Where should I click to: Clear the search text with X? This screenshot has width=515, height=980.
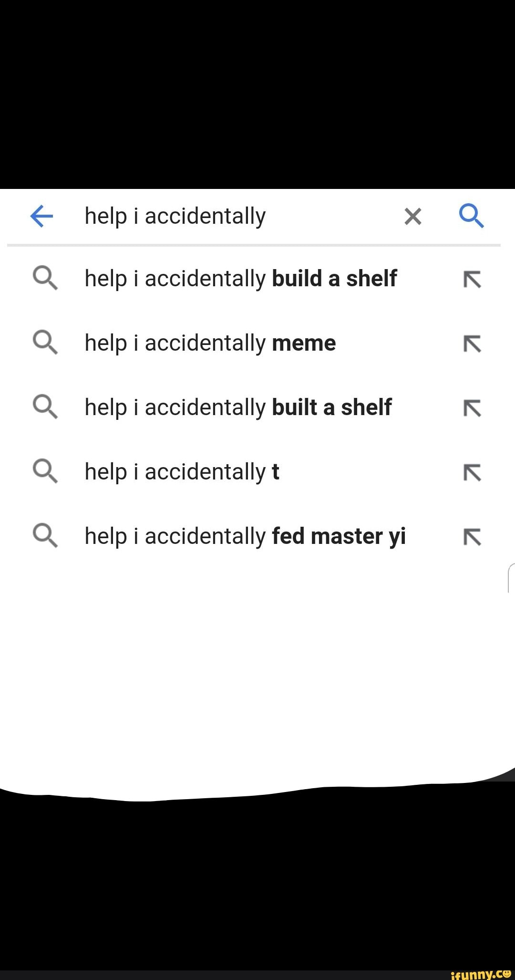pos(412,217)
